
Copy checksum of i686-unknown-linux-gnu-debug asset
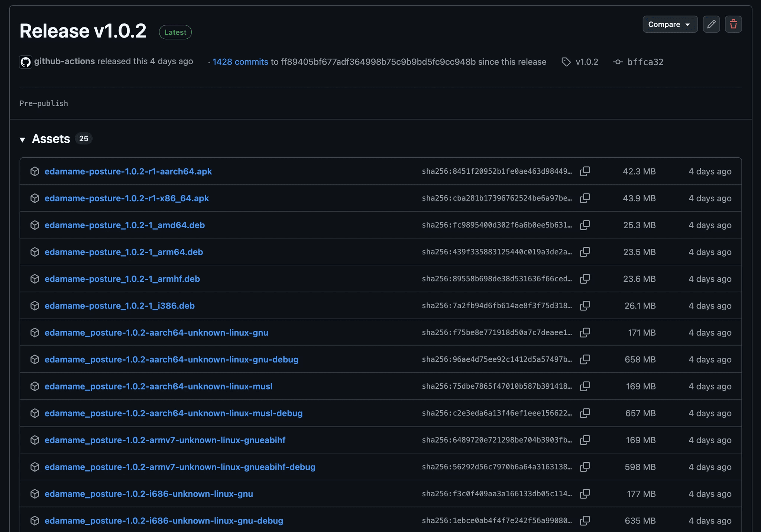(585, 520)
